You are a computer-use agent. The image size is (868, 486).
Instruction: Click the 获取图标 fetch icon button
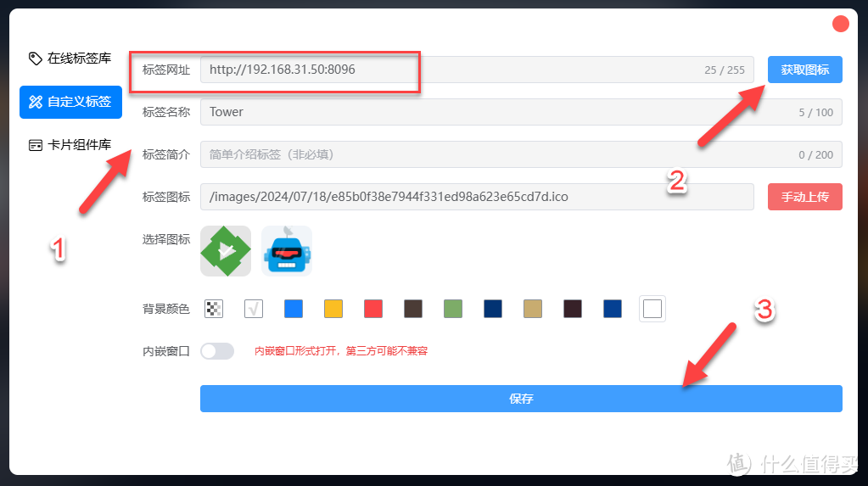click(805, 70)
